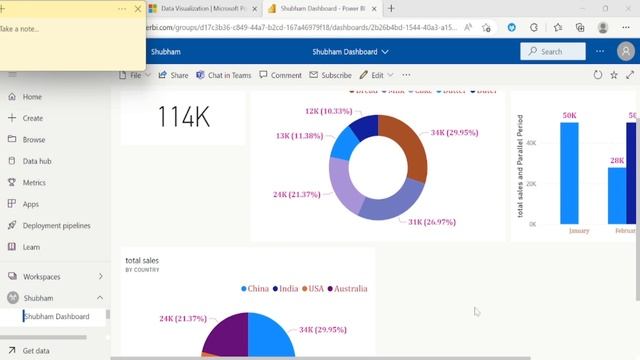Viewport: 640px width, 360px height.
Task: Click the January 50K bar
Action: pos(569,173)
